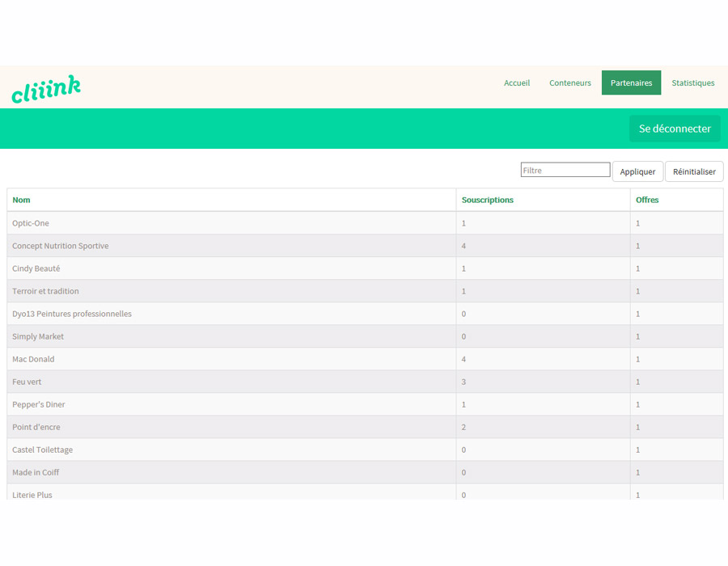Choose the Feu vert entry
Viewport: 728px width, 566px height.
27,382
